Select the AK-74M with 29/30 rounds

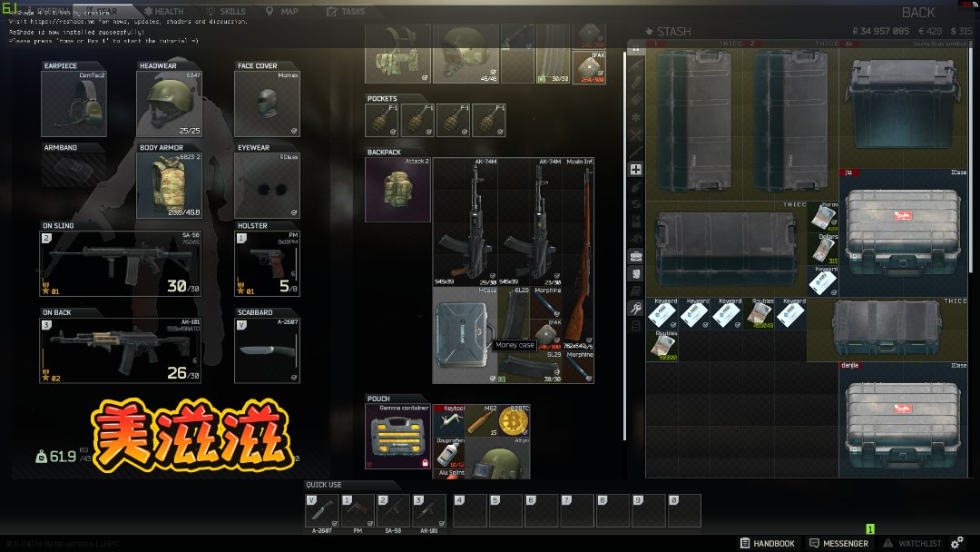[465, 222]
